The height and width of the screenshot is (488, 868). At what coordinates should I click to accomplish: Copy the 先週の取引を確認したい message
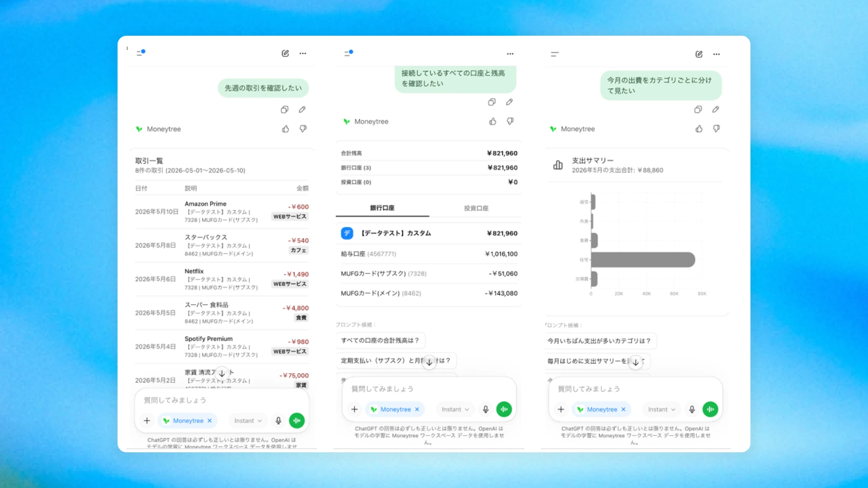[284, 109]
